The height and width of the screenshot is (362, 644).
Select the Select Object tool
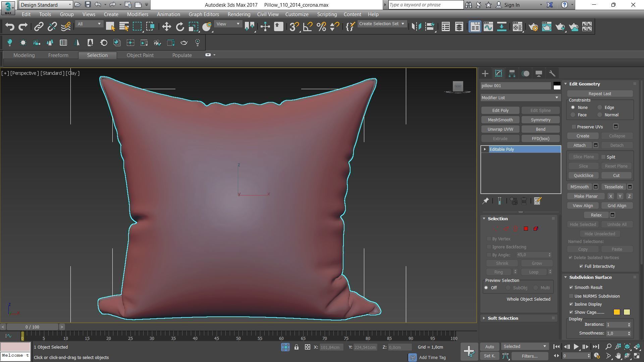click(x=110, y=27)
